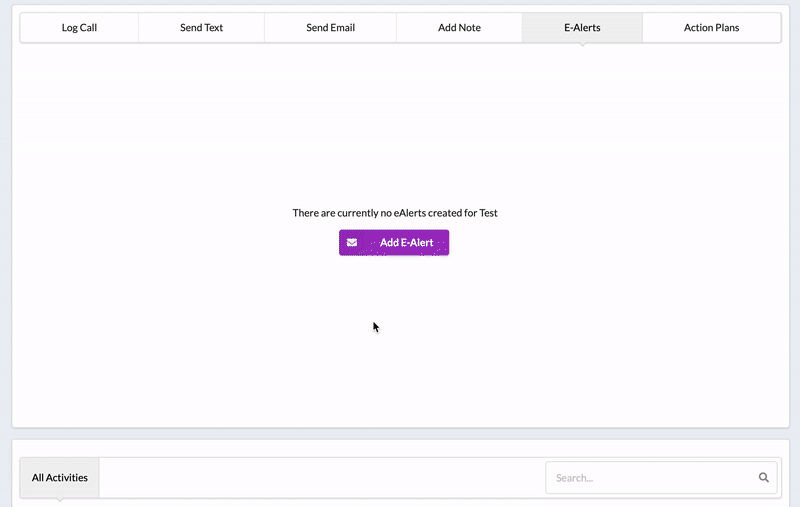Select the E-Alerts tab

coord(582,28)
